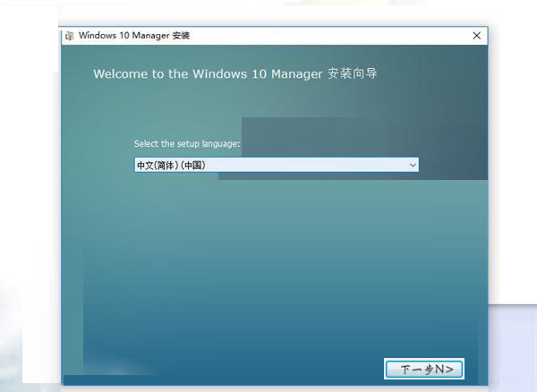Click the 'Windows 10 Manager 安装' window title
The height and width of the screenshot is (392, 537).
tap(134, 36)
